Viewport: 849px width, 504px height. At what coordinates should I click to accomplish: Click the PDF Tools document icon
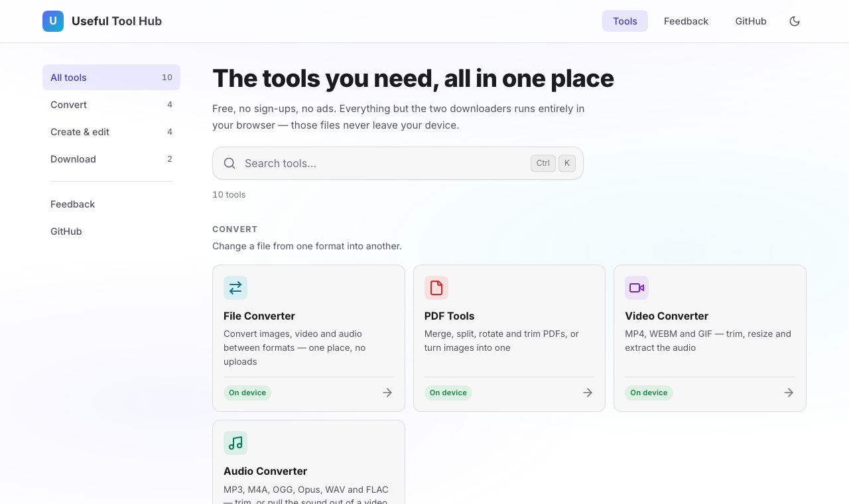coord(436,288)
